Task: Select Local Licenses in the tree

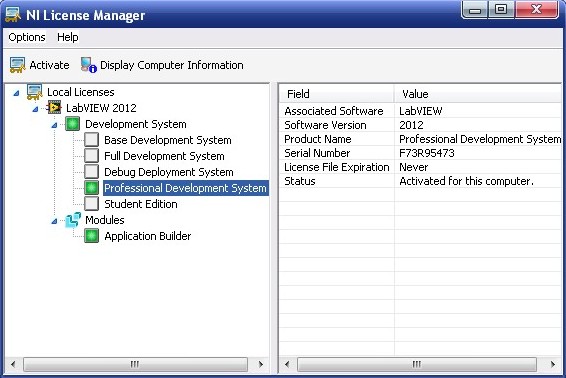Action: (x=80, y=92)
